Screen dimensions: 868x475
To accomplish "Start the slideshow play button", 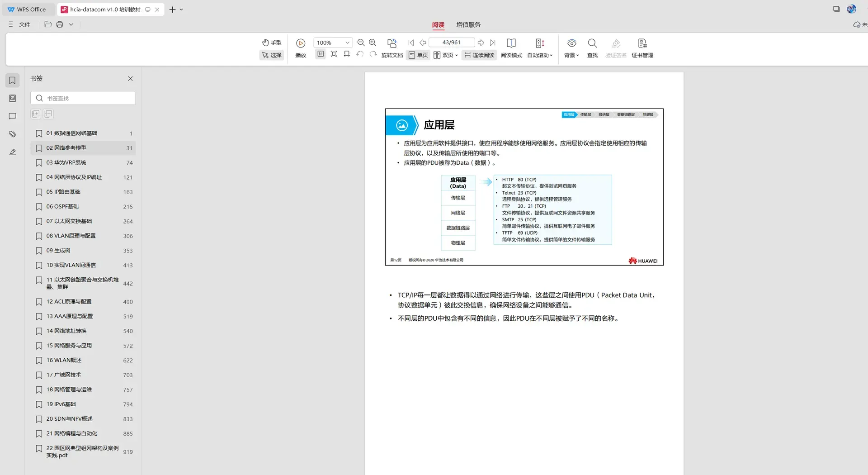I will pyautogui.click(x=301, y=48).
